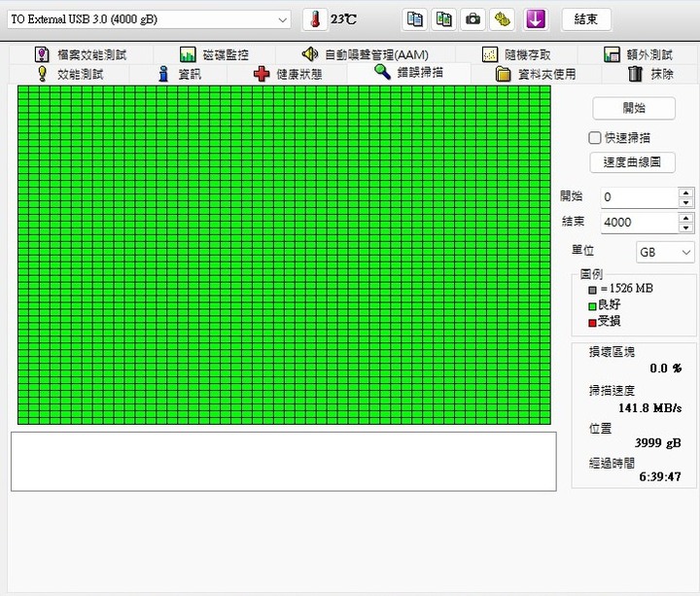This screenshot has height=596, width=700.
Task: Increase the 結束 end value stepper
Action: tap(685, 218)
